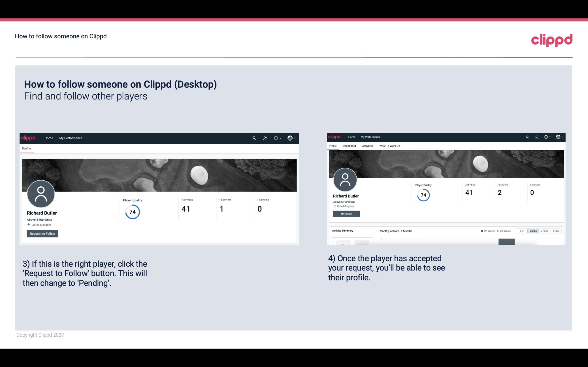Click the location pin icon on profile

(28, 225)
